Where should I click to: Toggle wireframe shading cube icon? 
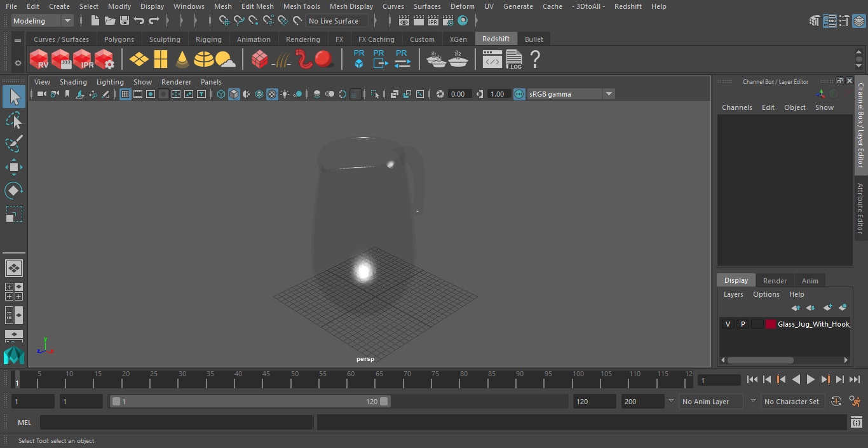click(221, 94)
